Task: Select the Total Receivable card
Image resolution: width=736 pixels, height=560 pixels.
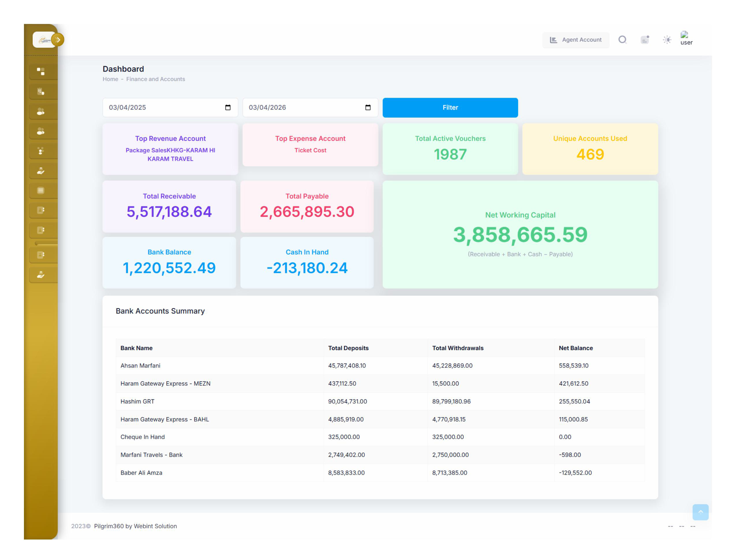Action: [169, 206]
